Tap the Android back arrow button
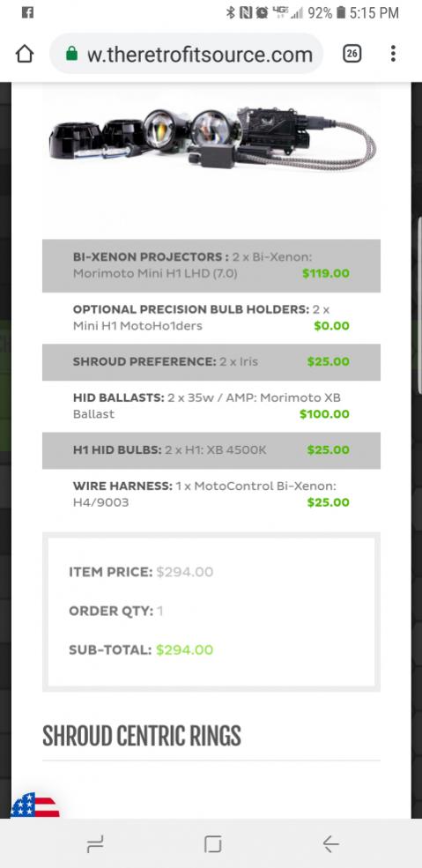 330,844
